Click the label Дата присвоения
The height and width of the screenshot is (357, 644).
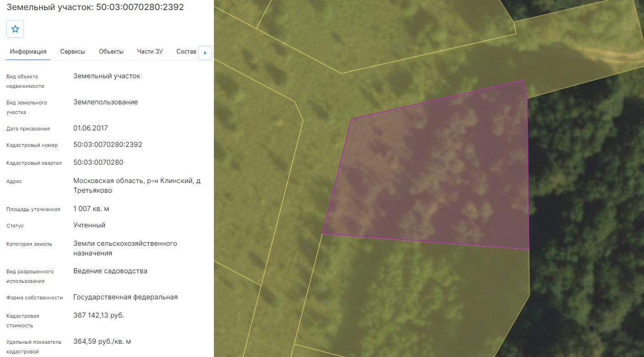pos(28,129)
